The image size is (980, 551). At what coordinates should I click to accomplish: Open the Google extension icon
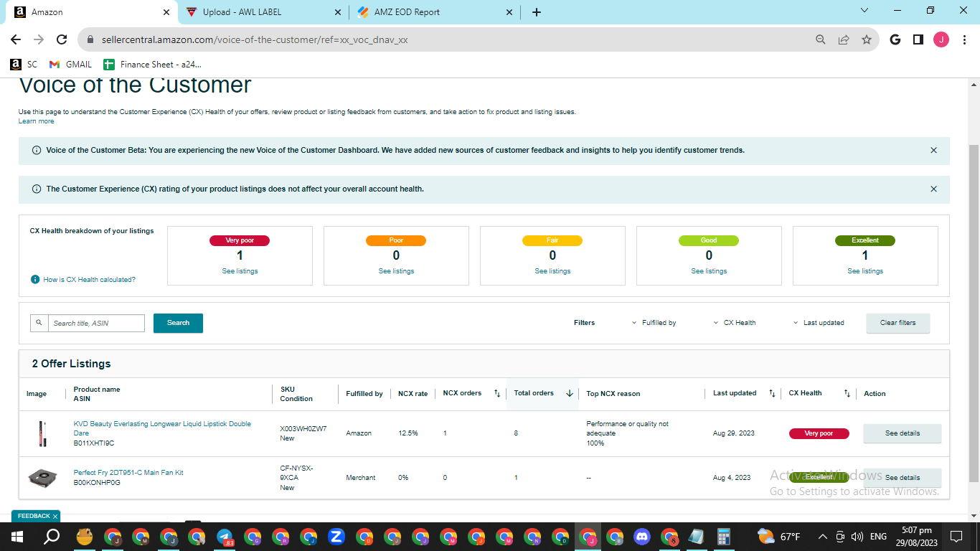895,40
